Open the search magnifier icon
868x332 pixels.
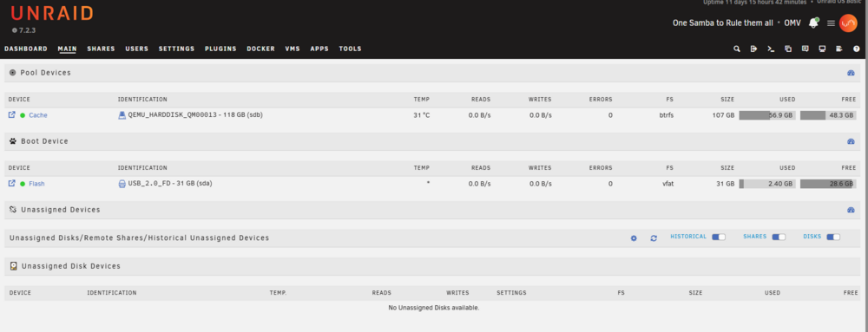737,49
